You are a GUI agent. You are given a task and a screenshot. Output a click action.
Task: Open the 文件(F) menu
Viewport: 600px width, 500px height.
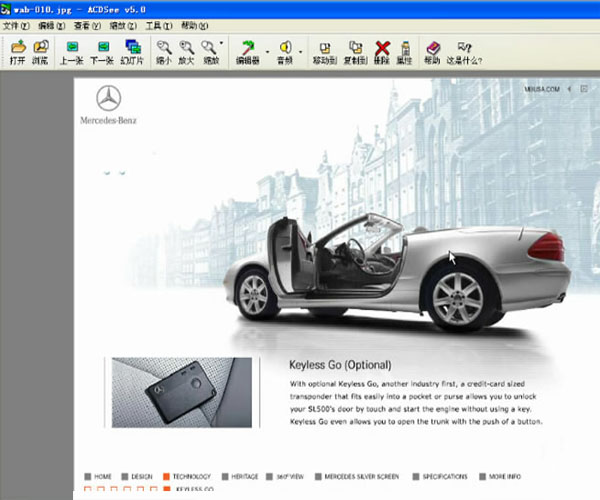click(17, 25)
